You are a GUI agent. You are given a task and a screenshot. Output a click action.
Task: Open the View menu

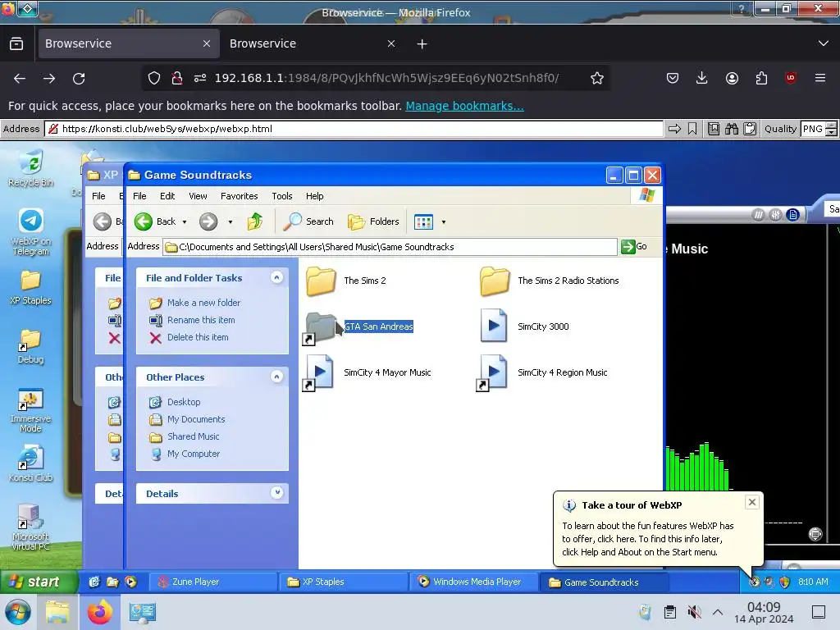tap(198, 196)
